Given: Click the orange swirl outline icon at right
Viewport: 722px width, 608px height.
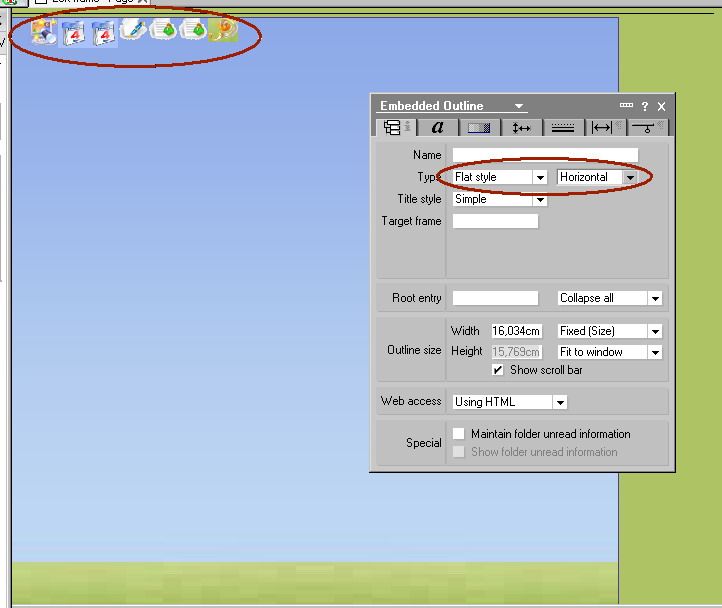Looking at the screenshot, I should pyautogui.click(x=223, y=30).
